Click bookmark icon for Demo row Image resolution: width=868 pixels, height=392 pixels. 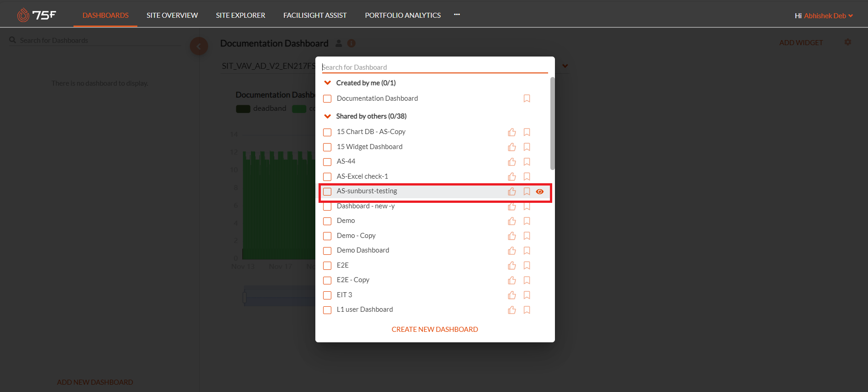coord(527,221)
